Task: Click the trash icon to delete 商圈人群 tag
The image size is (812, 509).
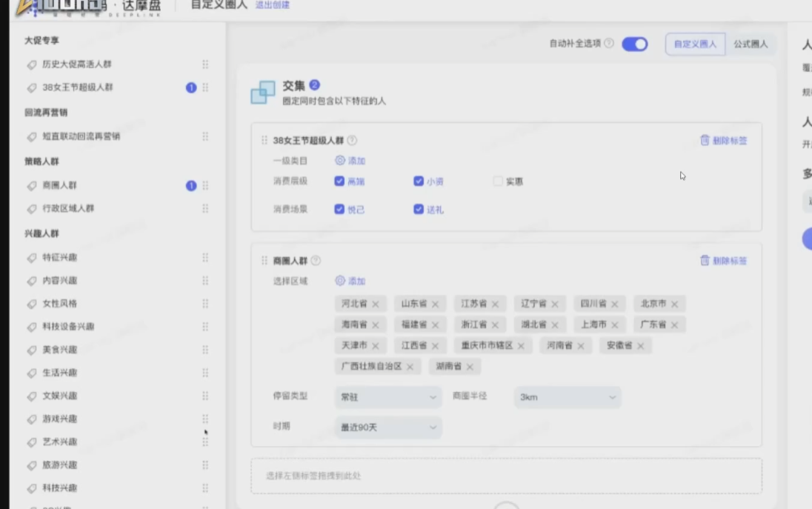Action: [x=705, y=261]
